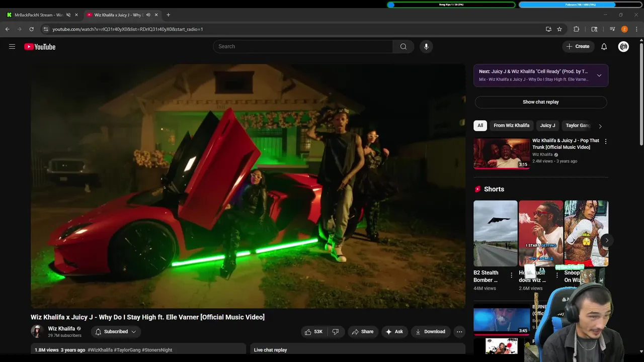Reload the page
The height and width of the screenshot is (362, 644).
click(x=31, y=29)
